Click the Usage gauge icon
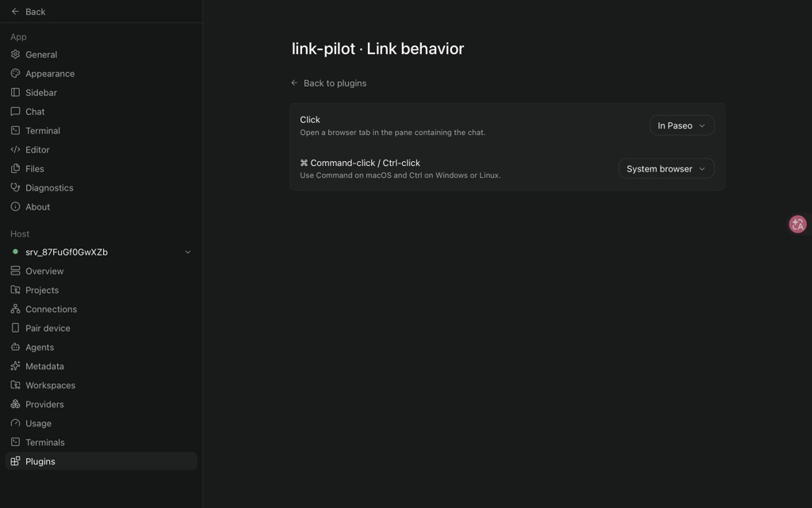The image size is (812, 508). pos(16,423)
